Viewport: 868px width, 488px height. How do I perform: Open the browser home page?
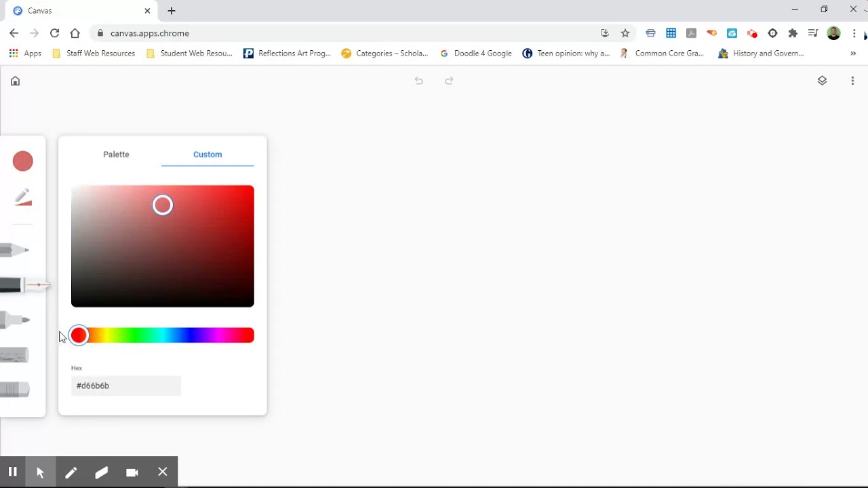pyautogui.click(x=75, y=33)
